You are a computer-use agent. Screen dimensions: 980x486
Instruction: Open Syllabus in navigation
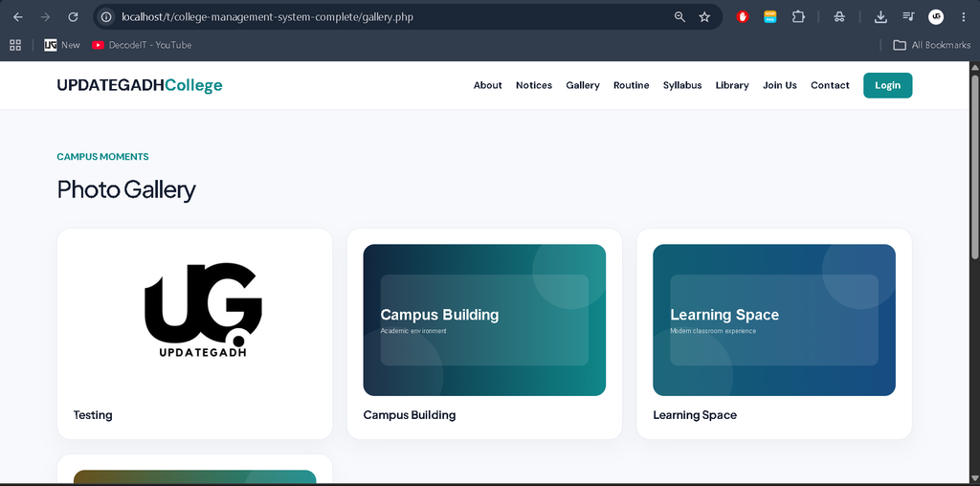point(681,85)
